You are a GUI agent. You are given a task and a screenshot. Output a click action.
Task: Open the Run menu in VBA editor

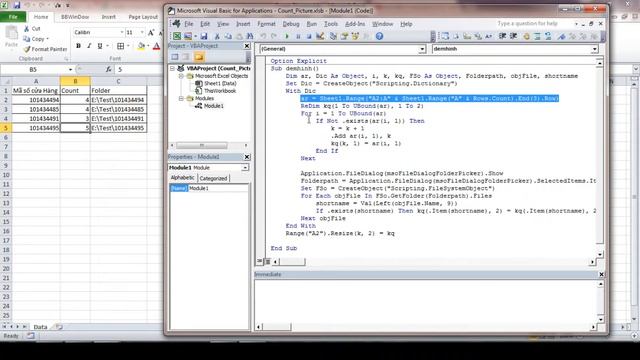pyautogui.click(x=311, y=24)
